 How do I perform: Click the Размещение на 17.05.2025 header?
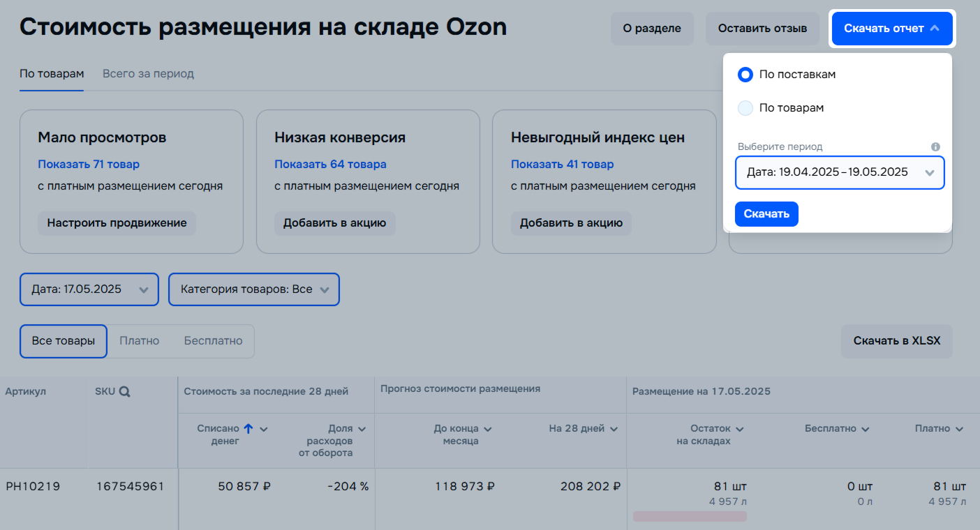pos(701,392)
